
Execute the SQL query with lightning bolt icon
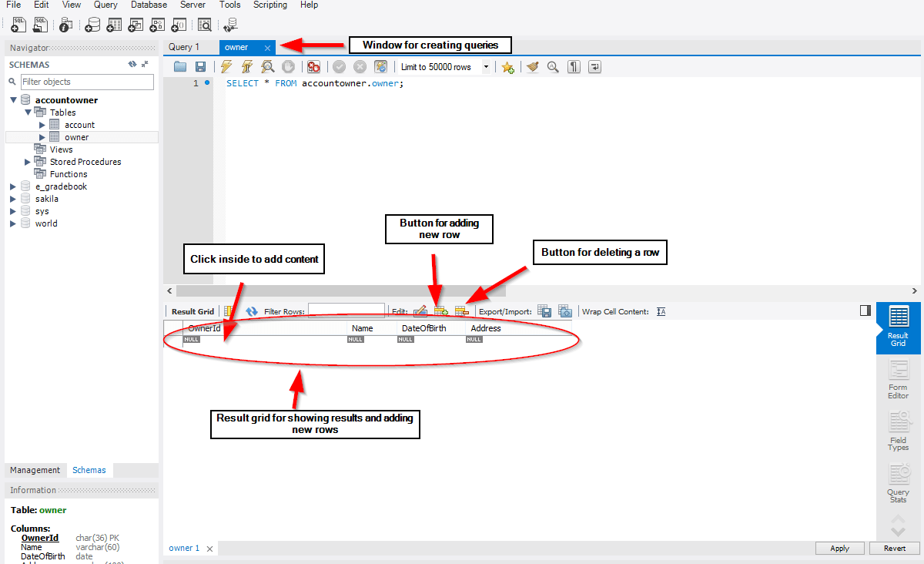pos(226,66)
